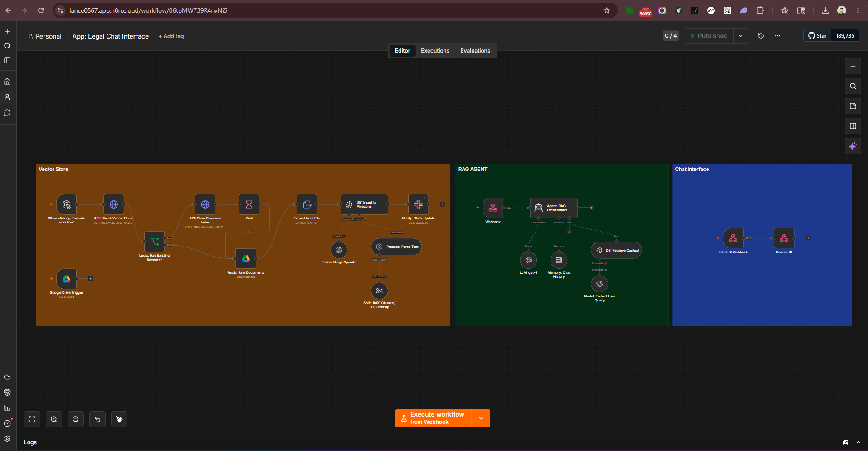Select the DB: Retrieve Context node
The height and width of the screenshot is (451, 868).
(x=616, y=250)
